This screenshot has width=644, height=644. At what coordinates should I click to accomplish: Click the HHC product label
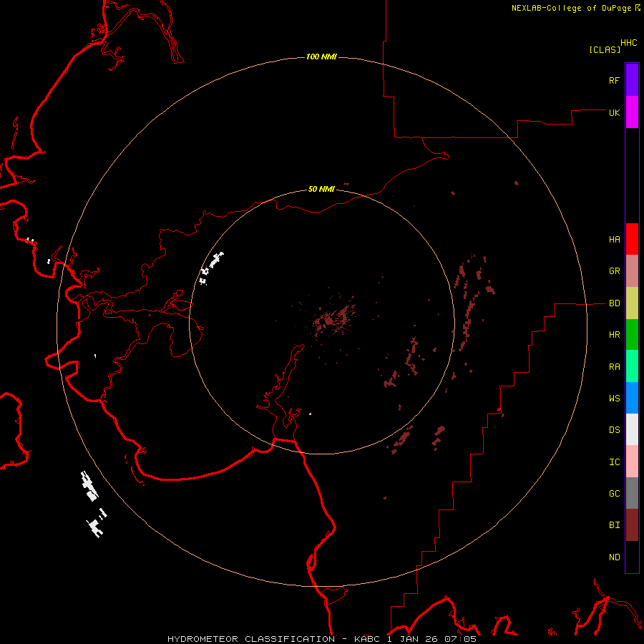click(629, 43)
